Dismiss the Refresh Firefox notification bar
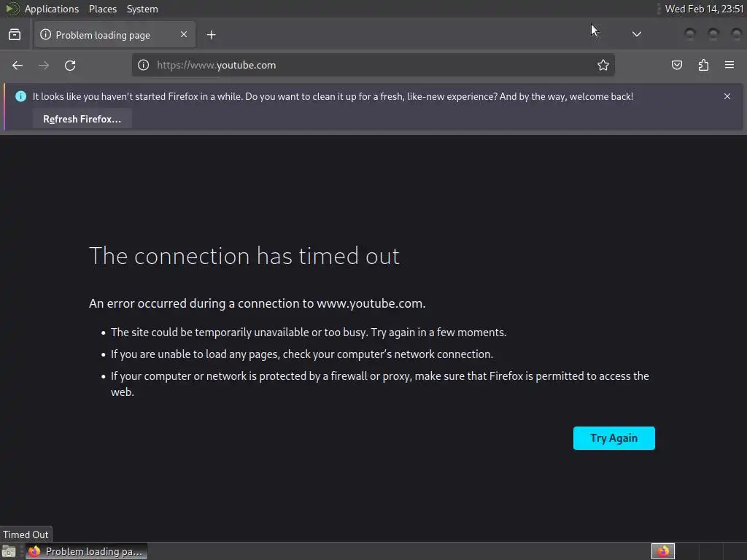This screenshot has height=560, width=747. pos(727,96)
